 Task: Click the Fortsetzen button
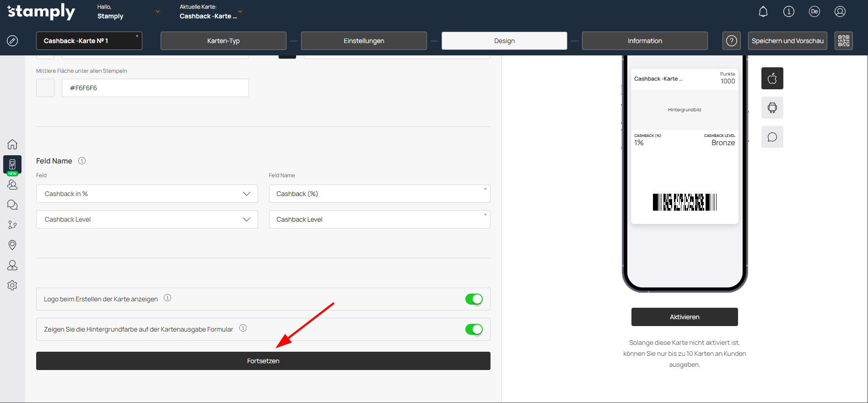263,361
